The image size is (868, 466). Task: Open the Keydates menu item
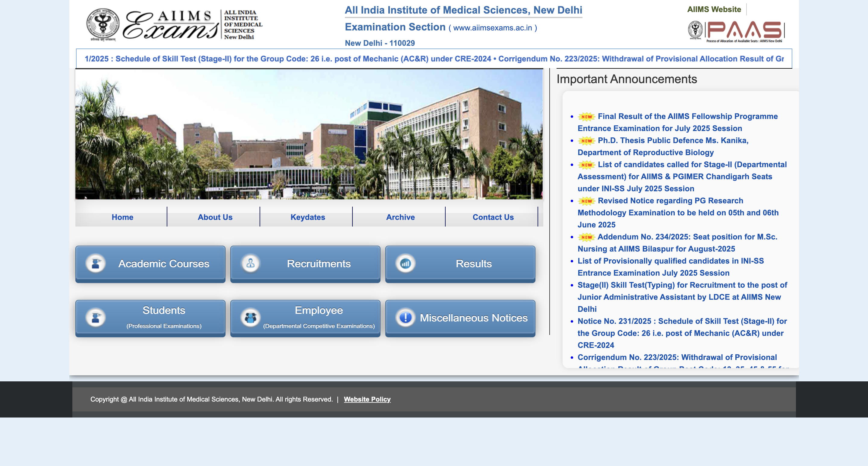[308, 217]
